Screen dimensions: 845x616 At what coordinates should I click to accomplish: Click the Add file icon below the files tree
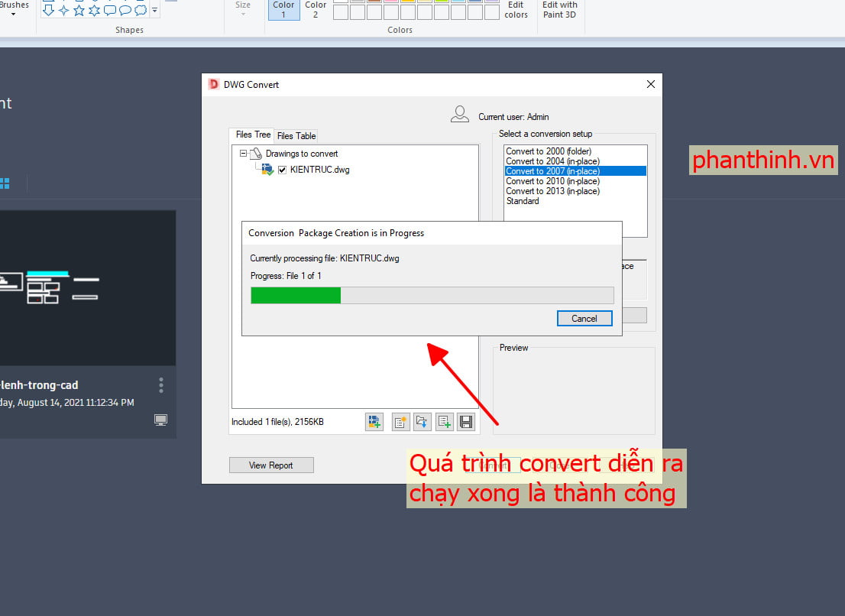click(374, 421)
